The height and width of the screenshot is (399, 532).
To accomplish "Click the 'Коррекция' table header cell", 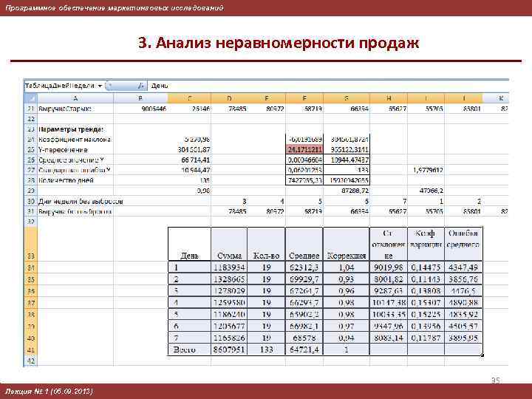I will (x=347, y=244).
